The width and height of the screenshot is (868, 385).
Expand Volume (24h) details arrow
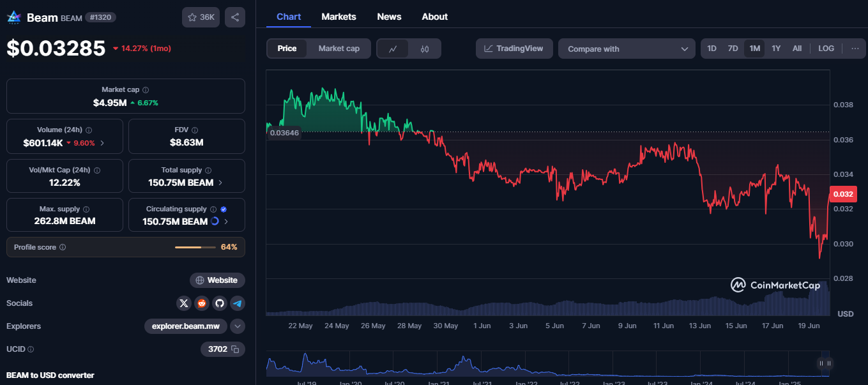102,143
